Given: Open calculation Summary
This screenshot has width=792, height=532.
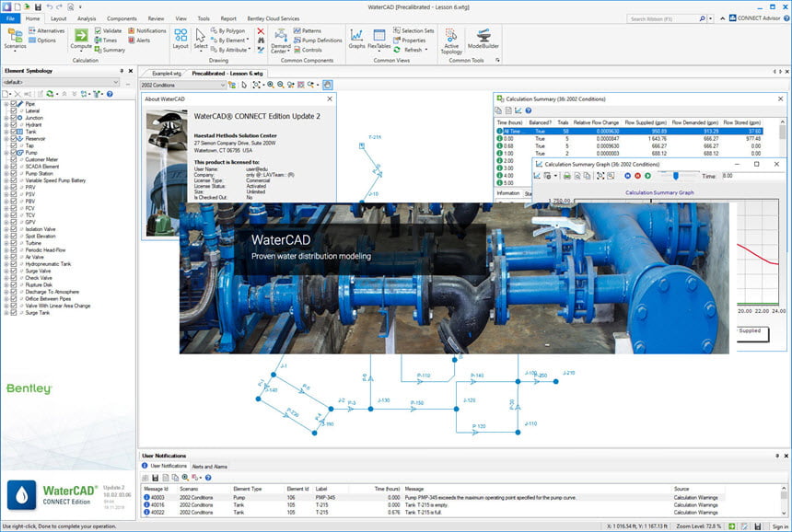Looking at the screenshot, I should pos(110,50).
